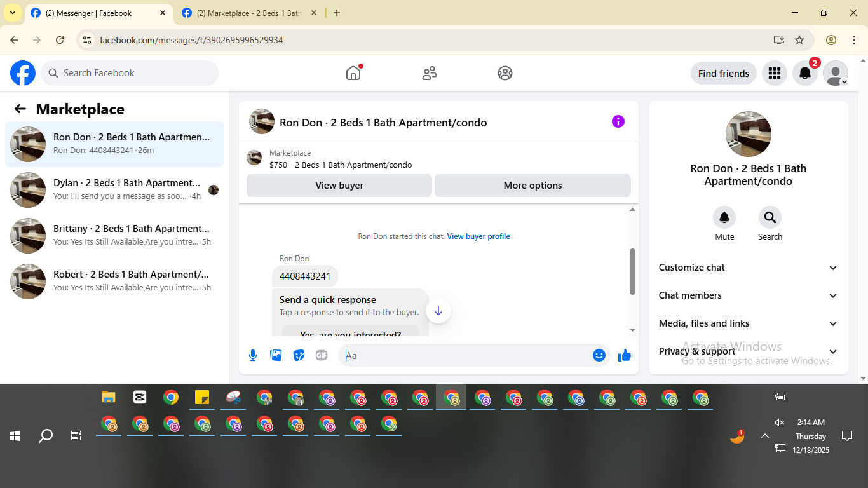868x488 pixels.
Task: Open conversation information purple icon
Action: (618, 121)
